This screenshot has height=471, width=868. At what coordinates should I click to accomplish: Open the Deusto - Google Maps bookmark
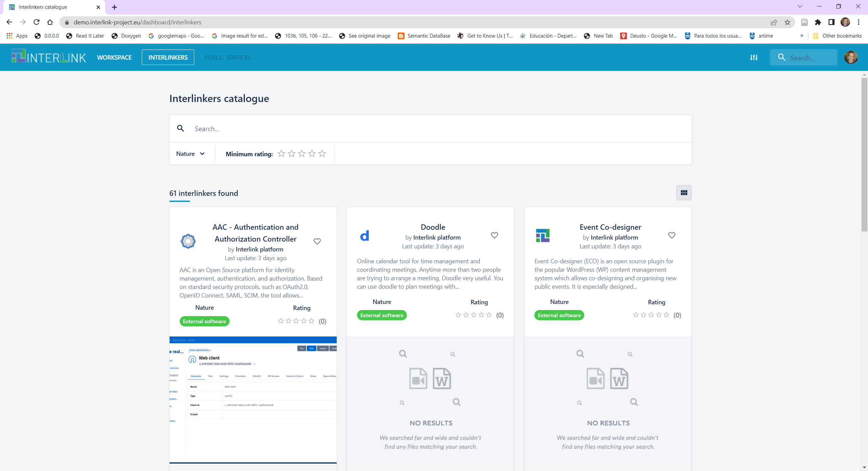[x=649, y=36]
